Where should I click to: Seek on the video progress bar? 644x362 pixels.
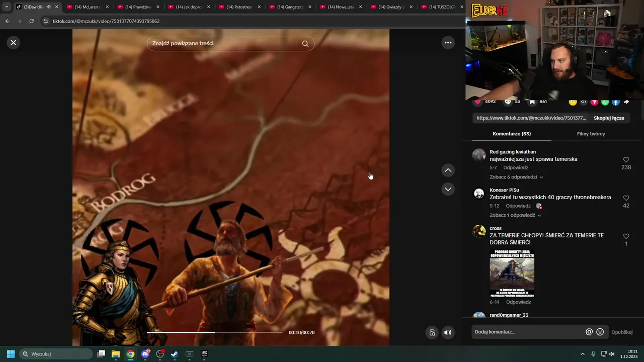click(215, 332)
